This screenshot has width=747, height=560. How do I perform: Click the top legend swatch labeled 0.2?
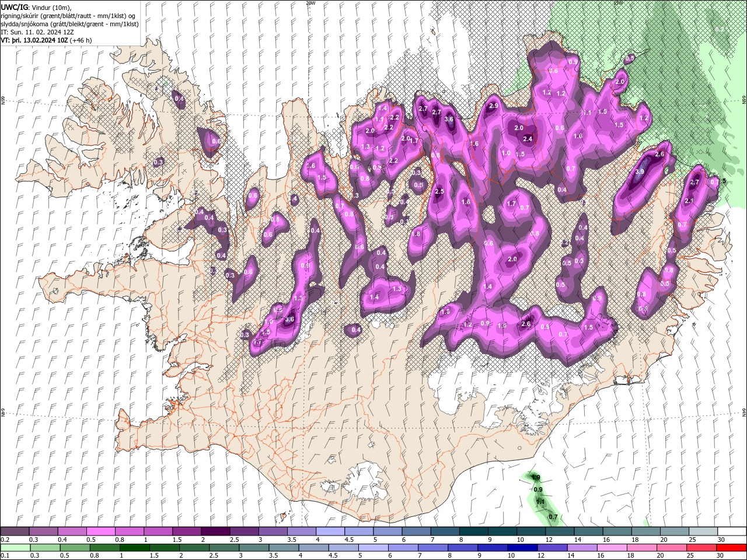coord(15,531)
